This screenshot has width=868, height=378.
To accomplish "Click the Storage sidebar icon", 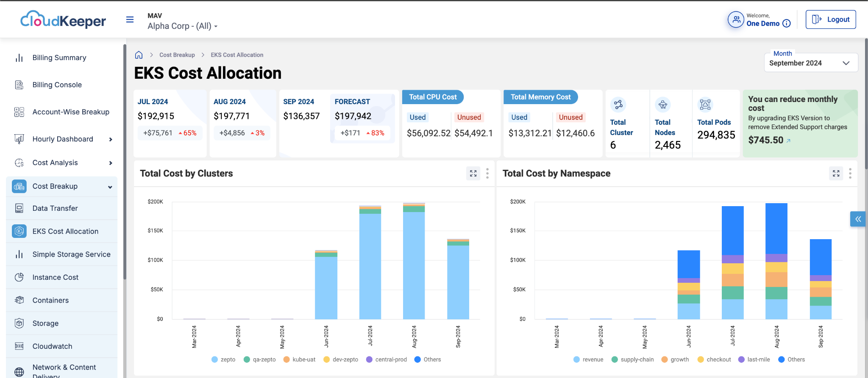I will point(19,323).
